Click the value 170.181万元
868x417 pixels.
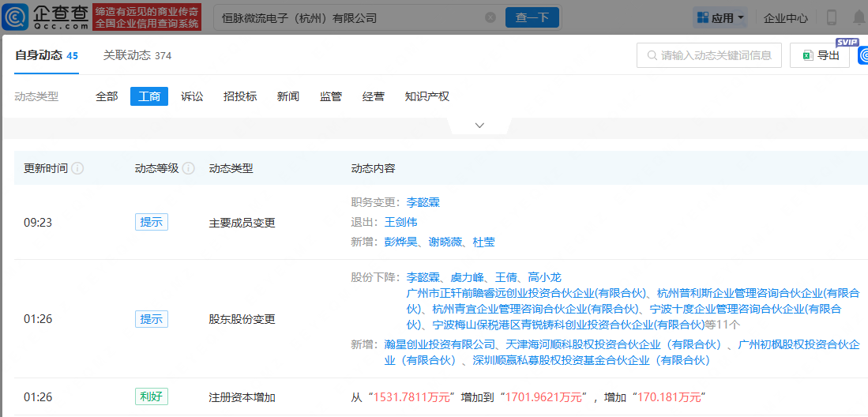pyautogui.click(x=670, y=397)
